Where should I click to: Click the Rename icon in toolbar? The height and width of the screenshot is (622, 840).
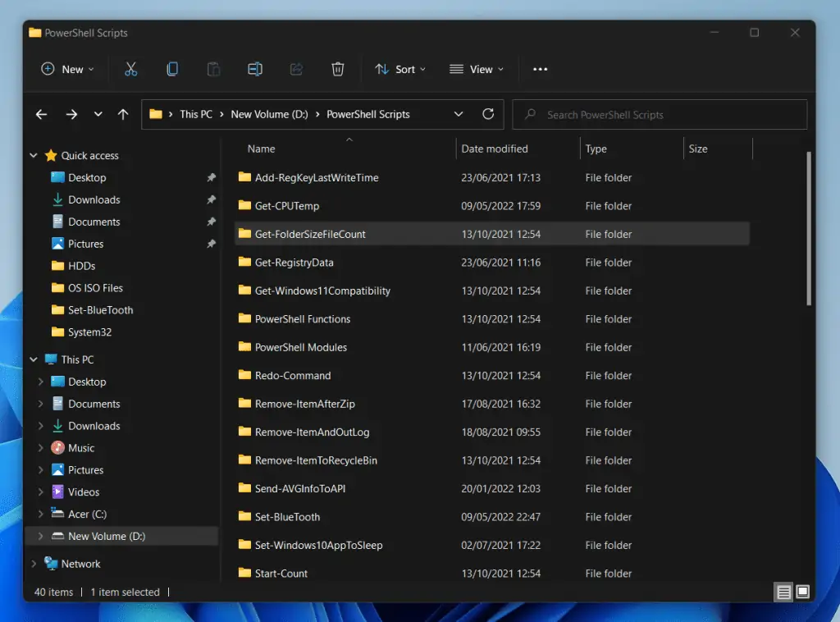(x=255, y=69)
